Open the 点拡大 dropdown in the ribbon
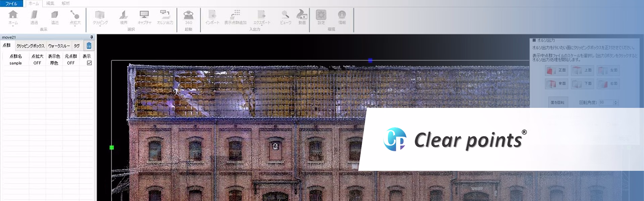644x201 pixels. 75,26
